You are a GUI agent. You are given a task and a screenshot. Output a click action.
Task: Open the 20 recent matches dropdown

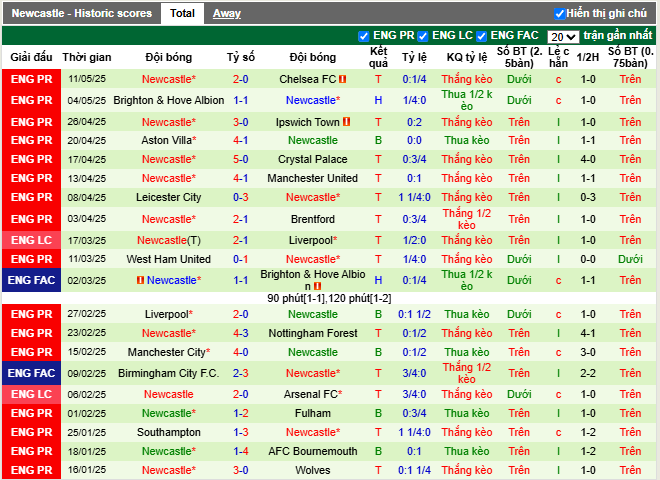pyautogui.click(x=563, y=37)
